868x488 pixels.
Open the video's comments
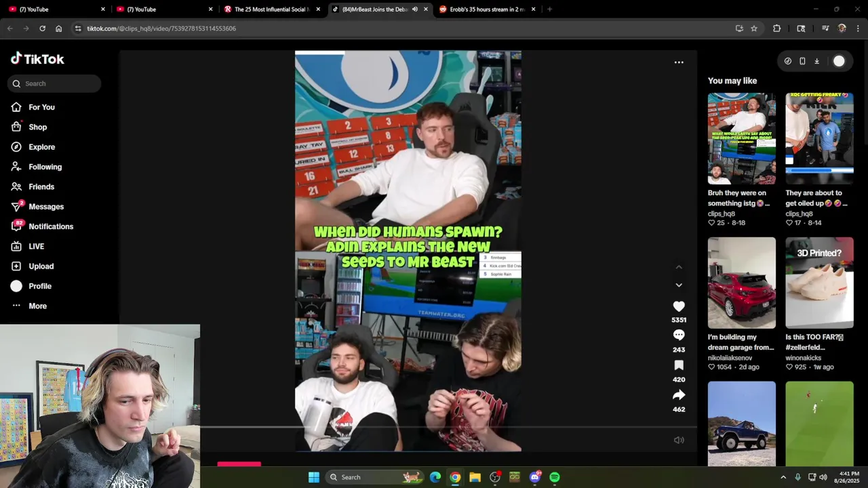coord(679,335)
